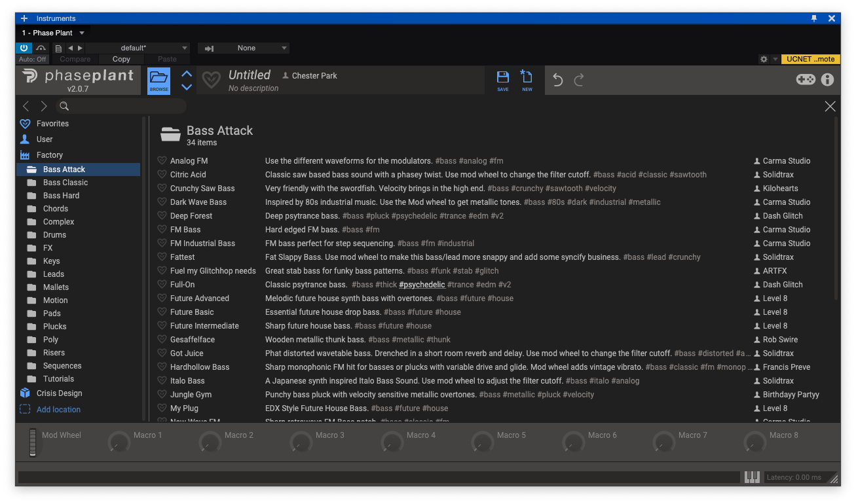
Task: Click the bypass dial icon next to power
Action: tap(41, 48)
